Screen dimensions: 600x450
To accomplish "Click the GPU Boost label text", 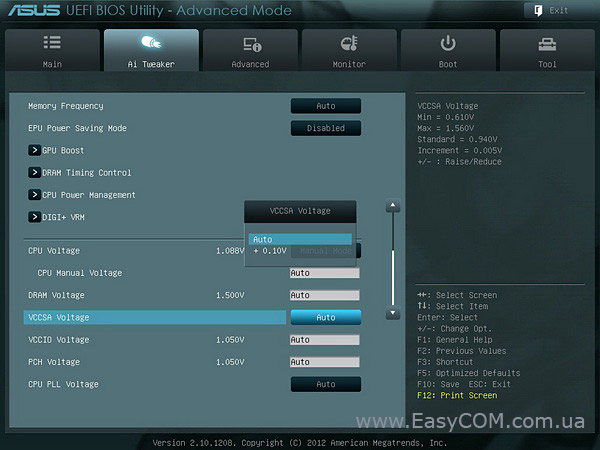I will pos(63,150).
